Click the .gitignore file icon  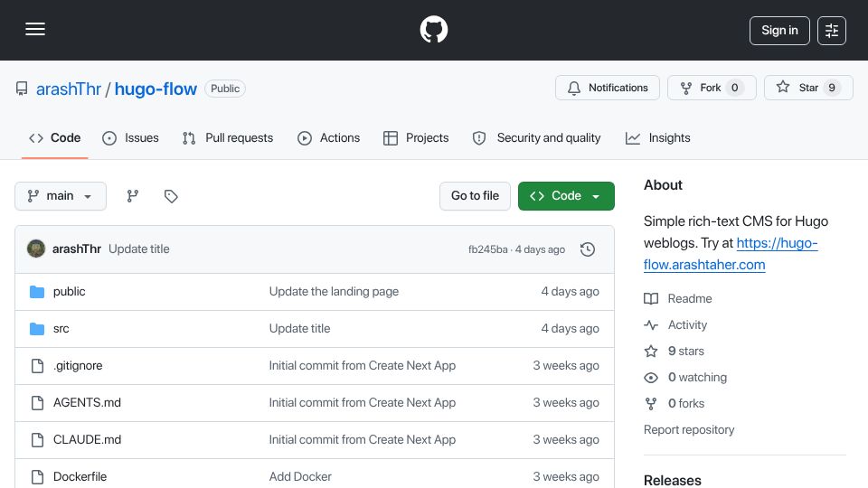click(37, 366)
